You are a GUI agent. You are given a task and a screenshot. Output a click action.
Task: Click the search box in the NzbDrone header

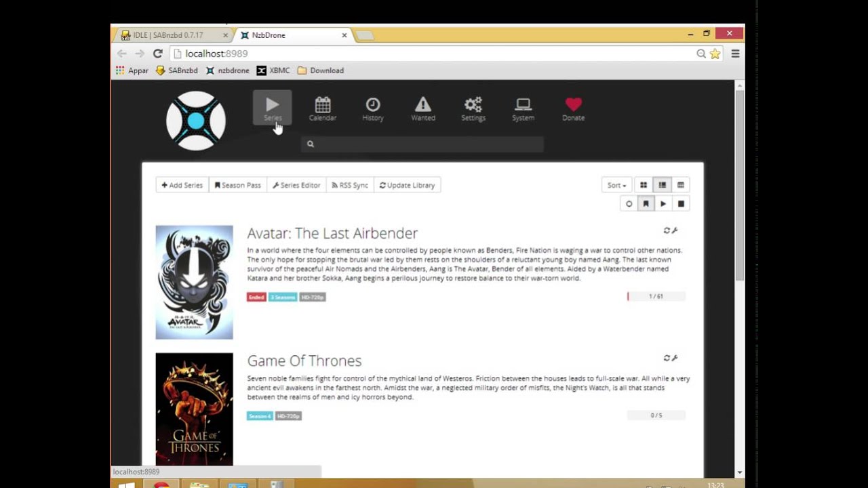[x=422, y=144]
